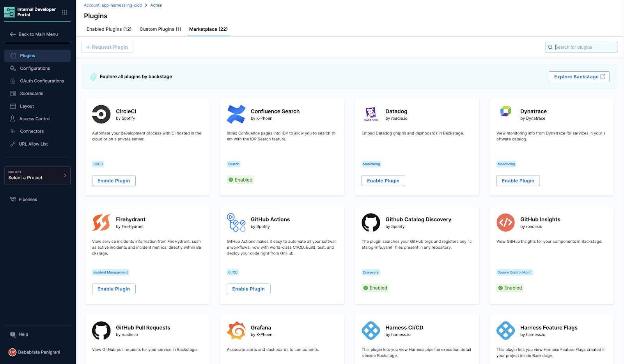Open the module switcher grid icon

click(65, 12)
